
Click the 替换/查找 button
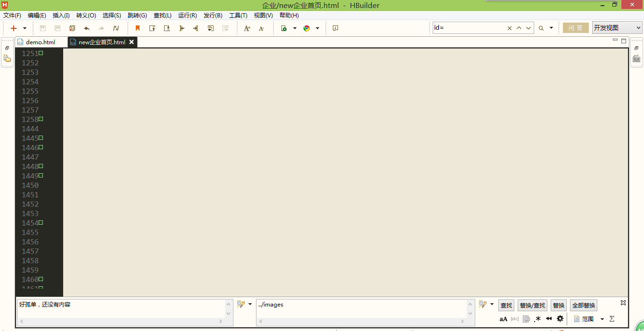click(532, 306)
